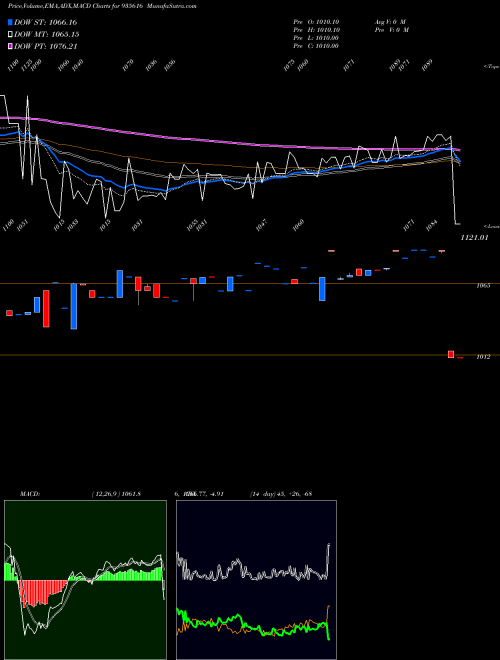Click the MACD histogram chart panel
Viewport: 500px width, 660px height.
pyautogui.click(x=85, y=580)
